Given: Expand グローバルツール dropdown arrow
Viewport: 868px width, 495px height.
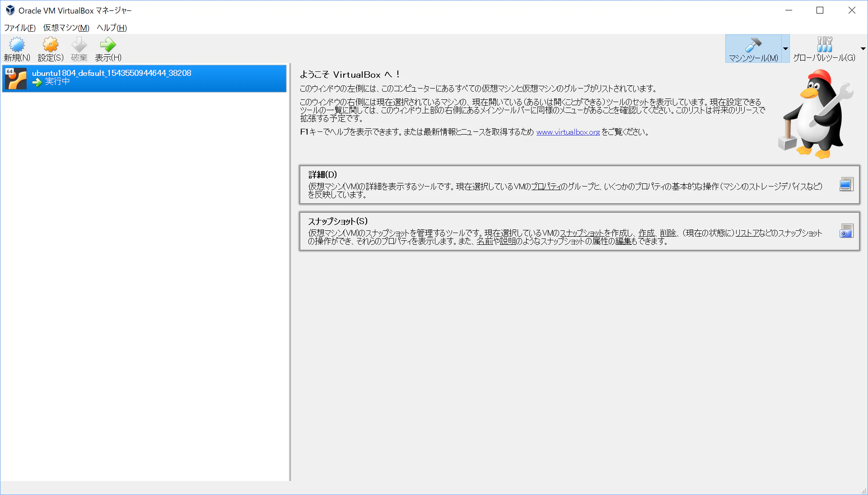Looking at the screenshot, I should pyautogui.click(x=863, y=49).
